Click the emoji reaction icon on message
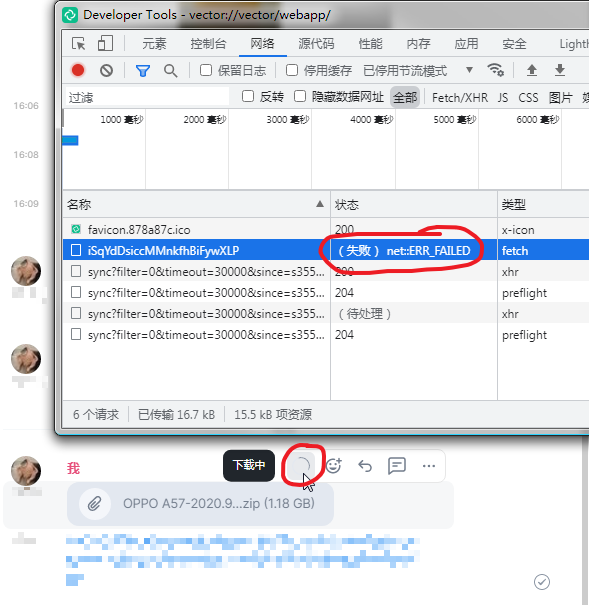Image resolution: width=589 pixels, height=605 pixels. 334,466
